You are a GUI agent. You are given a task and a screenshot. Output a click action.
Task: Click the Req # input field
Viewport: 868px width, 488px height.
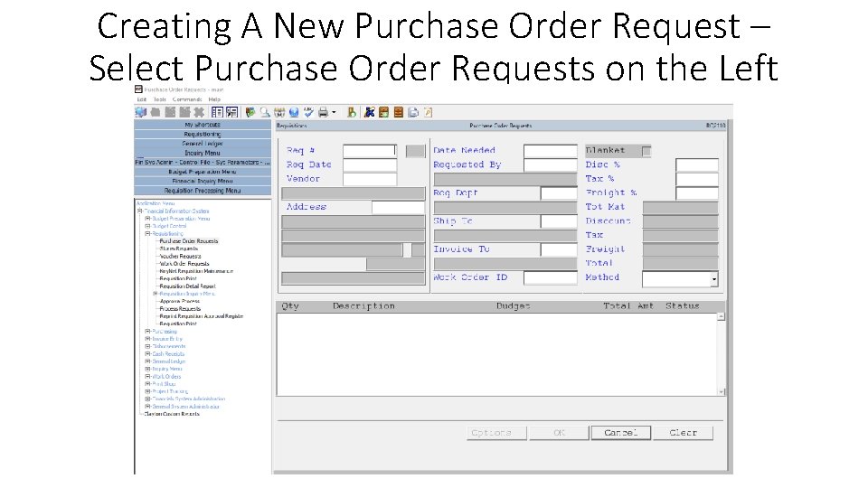[x=370, y=151]
